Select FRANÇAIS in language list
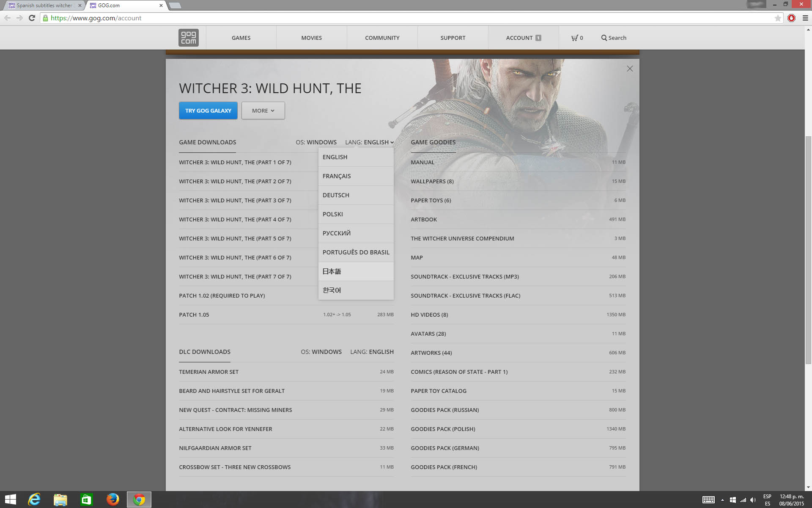 coord(356,176)
